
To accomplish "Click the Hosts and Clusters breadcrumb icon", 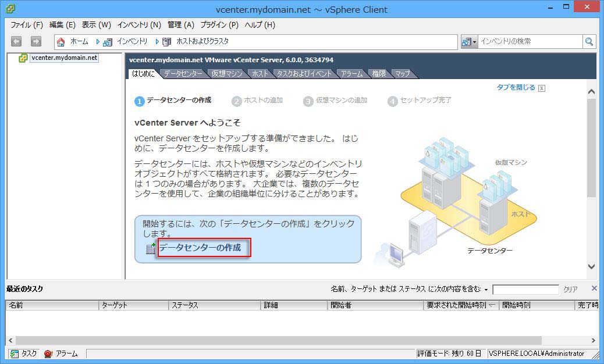I will [167, 42].
